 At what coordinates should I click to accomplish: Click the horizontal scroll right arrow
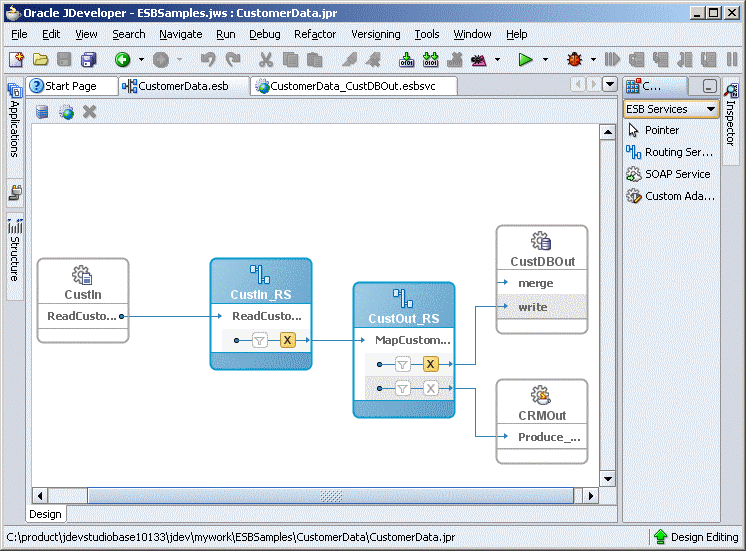[590, 496]
